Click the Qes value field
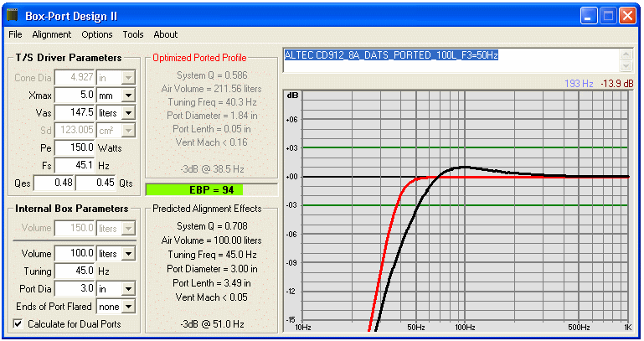Screen dimensions: 644x341 pos(54,183)
